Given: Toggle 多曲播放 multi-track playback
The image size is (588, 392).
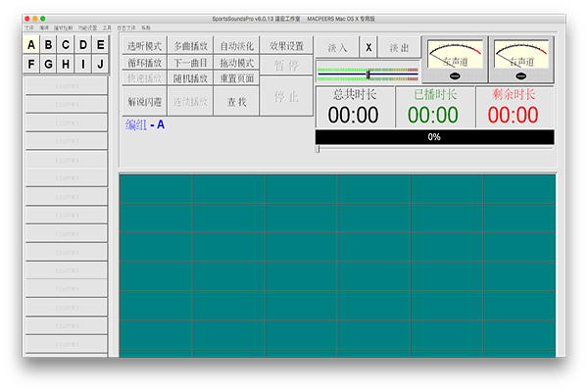Looking at the screenshot, I should pyautogui.click(x=190, y=46).
